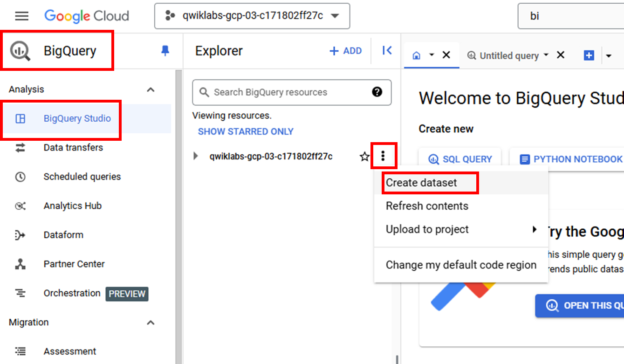Star the qwiklabs-gcp-03-c171802ff27c project
The image size is (624, 364).
pos(364,157)
